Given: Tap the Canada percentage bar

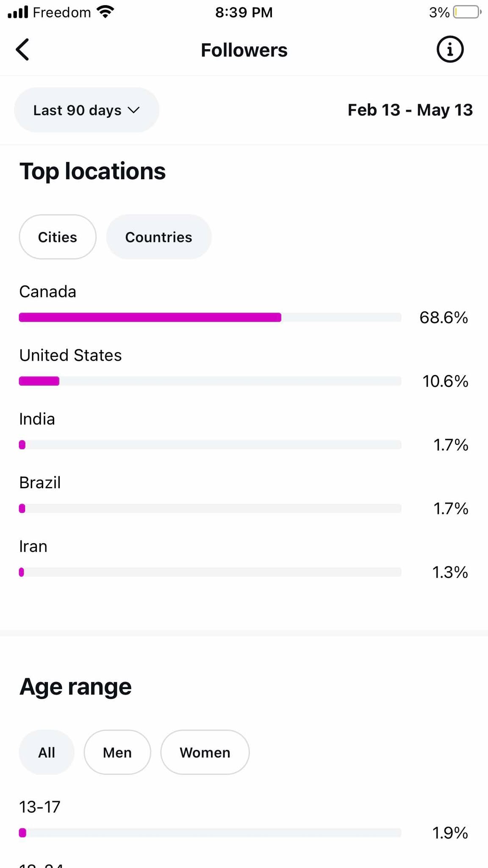Looking at the screenshot, I should [x=210, y=317].
